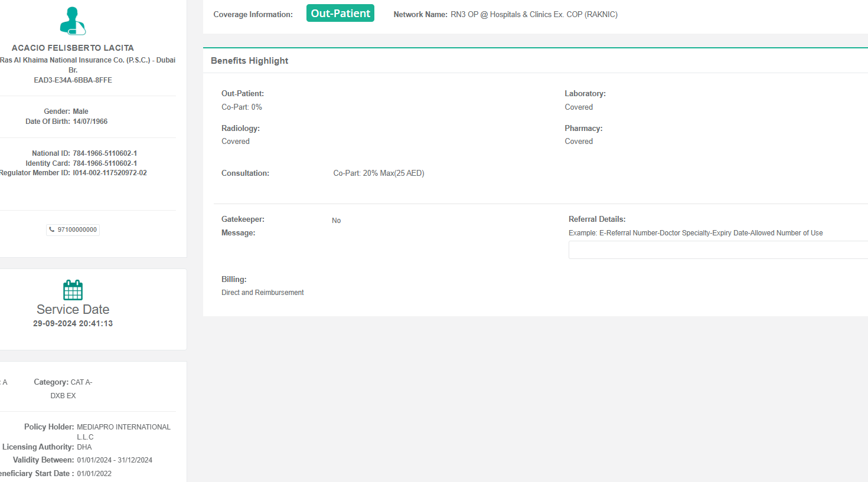Click the Pharmacy Covered status

pyautogui.click(x=578, y=142)
